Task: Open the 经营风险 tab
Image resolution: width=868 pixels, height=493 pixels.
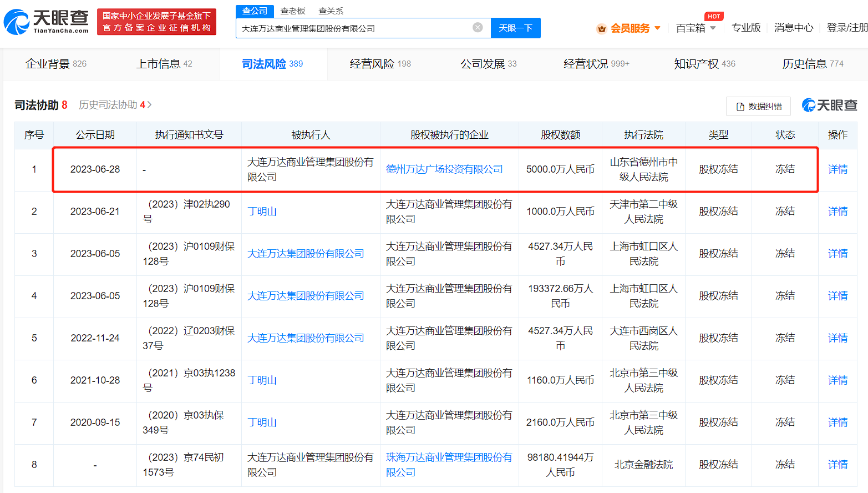Action: click(380, 64)
